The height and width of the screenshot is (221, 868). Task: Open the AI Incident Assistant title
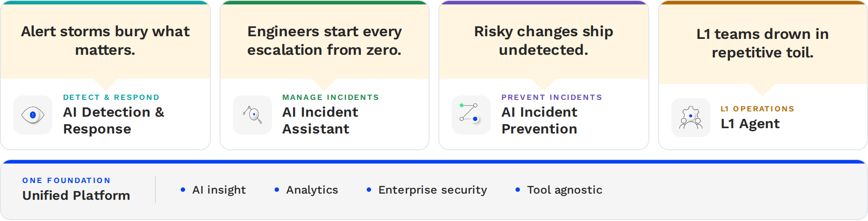[320, 120]
